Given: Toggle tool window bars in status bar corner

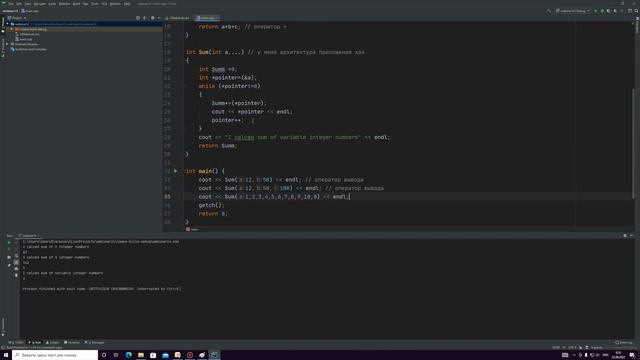Looking at the screenshot, I should coord(3,347).
